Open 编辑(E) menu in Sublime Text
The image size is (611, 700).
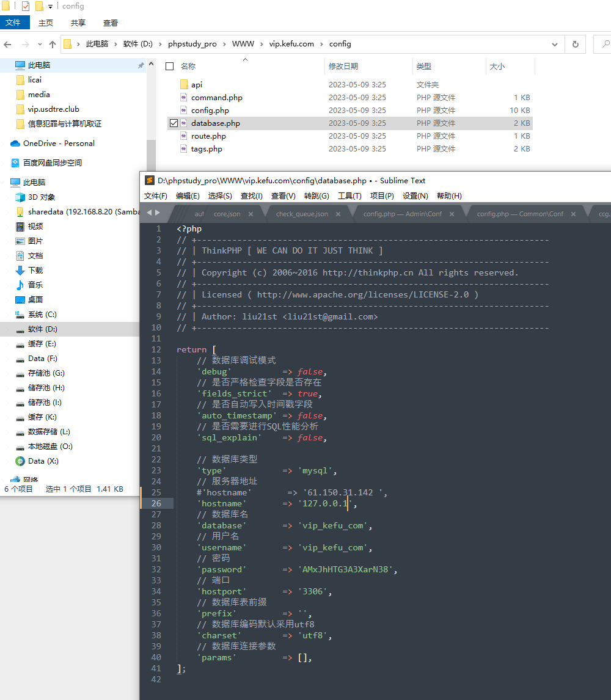188,196
